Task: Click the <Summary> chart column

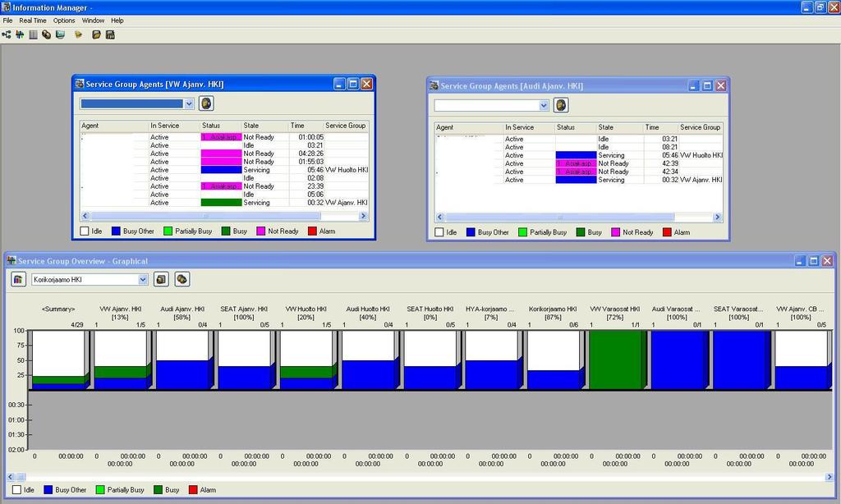Action: click(x=58, y=360)
